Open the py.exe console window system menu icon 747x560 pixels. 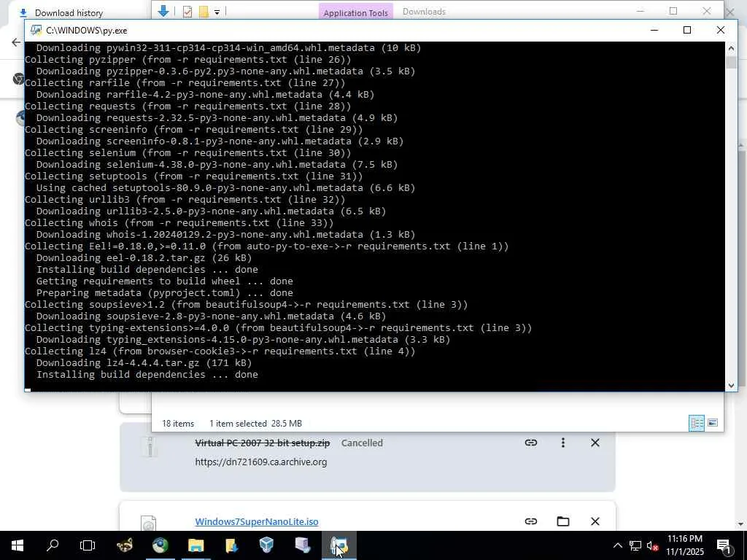36,31
